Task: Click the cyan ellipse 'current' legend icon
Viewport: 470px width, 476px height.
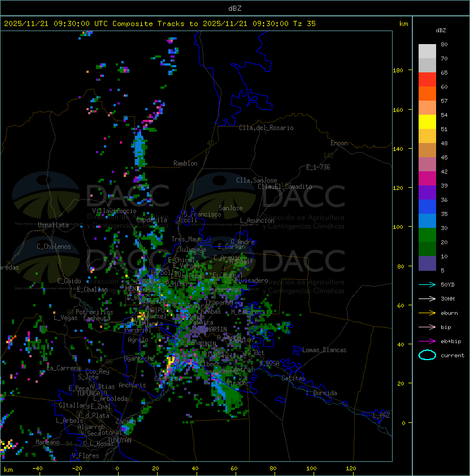Action: coord(427,355)
